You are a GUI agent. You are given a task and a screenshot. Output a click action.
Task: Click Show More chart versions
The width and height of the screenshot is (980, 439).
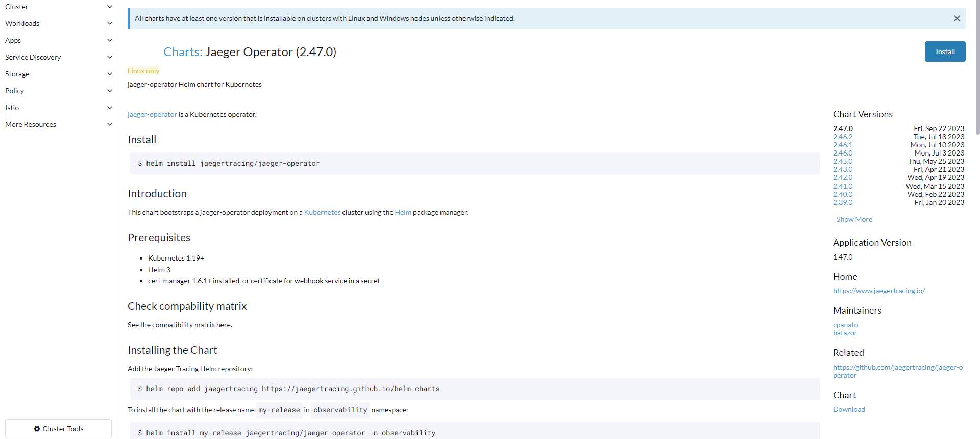(854, 219)
